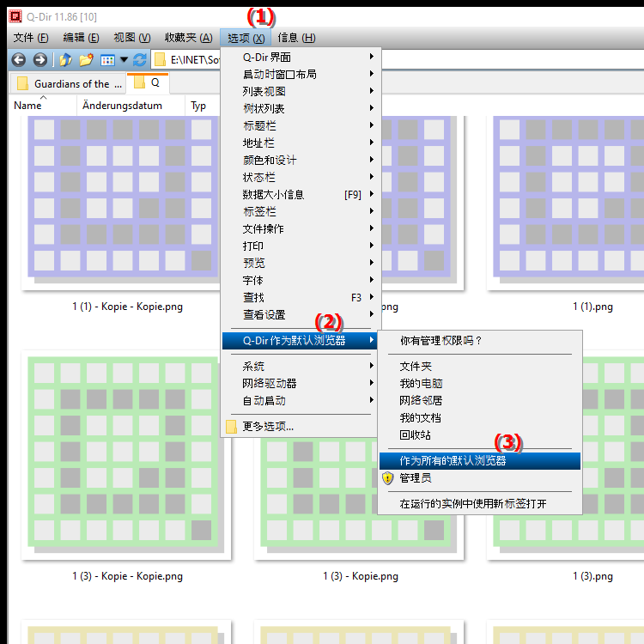Screen dimensions: 644x644
Task: Expand the 列表视图 submenu
Action: (x=301, y=91)
